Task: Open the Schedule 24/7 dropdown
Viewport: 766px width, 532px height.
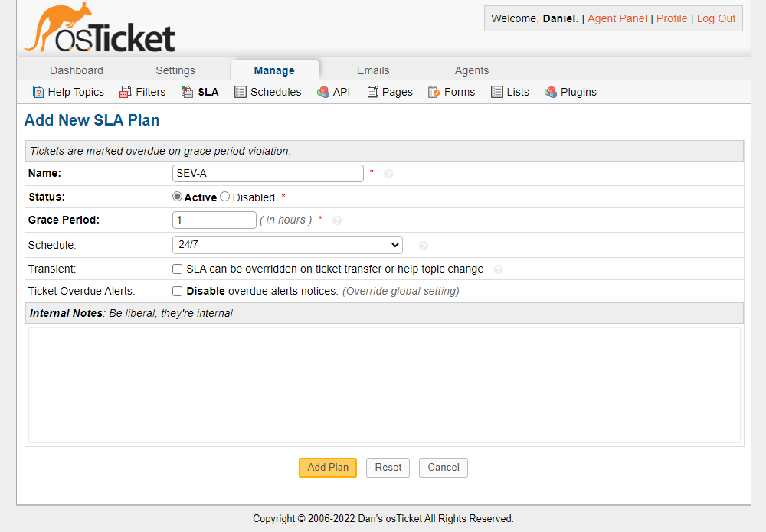Action: 287,245
